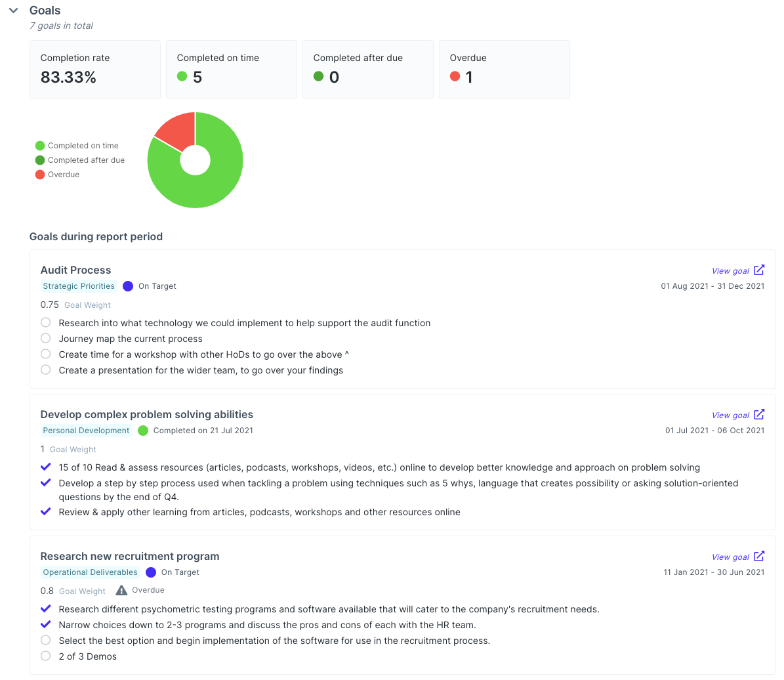This screenshot has height=680, width=784.
Task: Click blue On Target dot for Audit Process
Action: 128,286
